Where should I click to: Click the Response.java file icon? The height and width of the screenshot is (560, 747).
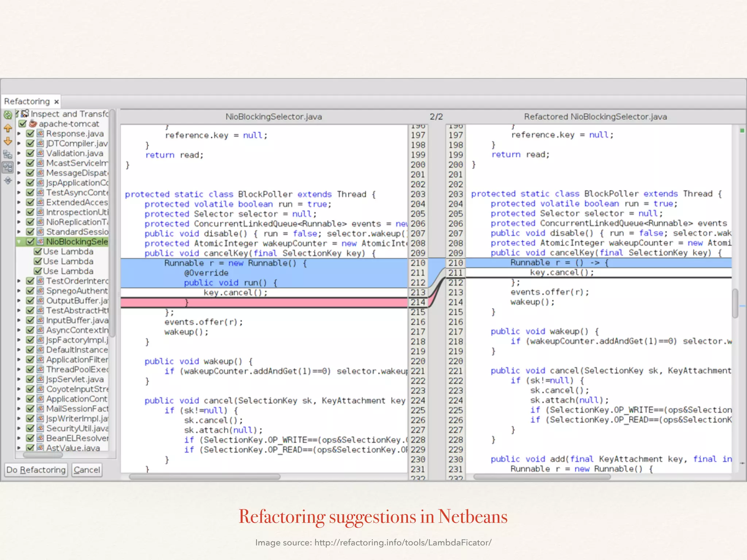pos(40,133)
